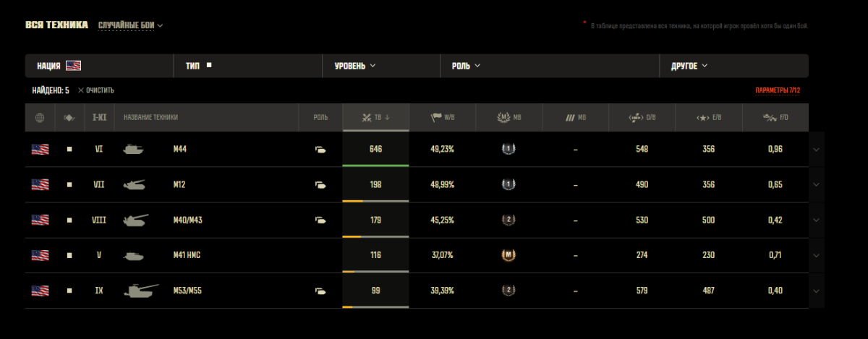The image size is (868, 339).
Task: Sort by frags ratio (F/D) column
Action: tap(775, 117)
